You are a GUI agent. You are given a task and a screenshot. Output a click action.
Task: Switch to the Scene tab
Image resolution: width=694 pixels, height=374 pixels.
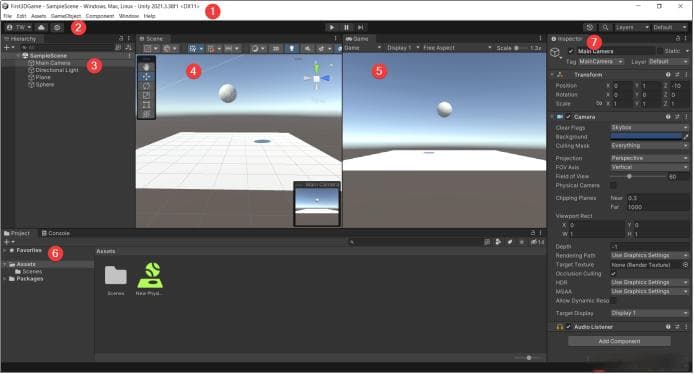pyautogui.click(x=152, y=39)
